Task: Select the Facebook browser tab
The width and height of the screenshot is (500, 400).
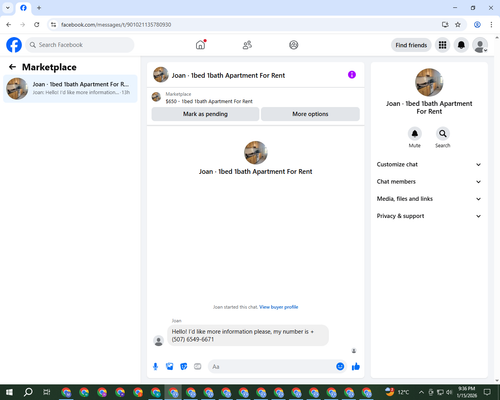Action: pyautogui.click(x=23, y=8)
